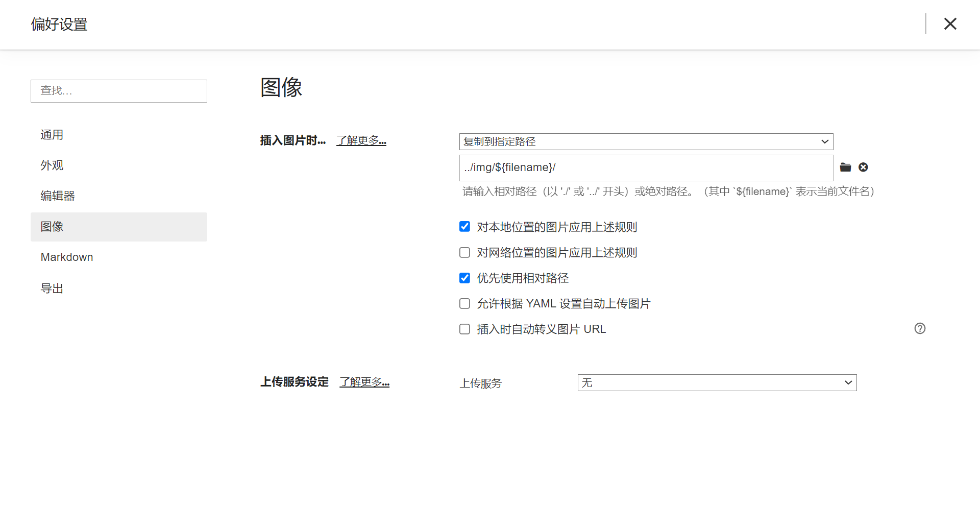The height and width of the screenshot is (505, 980).
Task: Uncheck 对本地位置的图片应用上述规则 checkbox
Action: [464, 227]
